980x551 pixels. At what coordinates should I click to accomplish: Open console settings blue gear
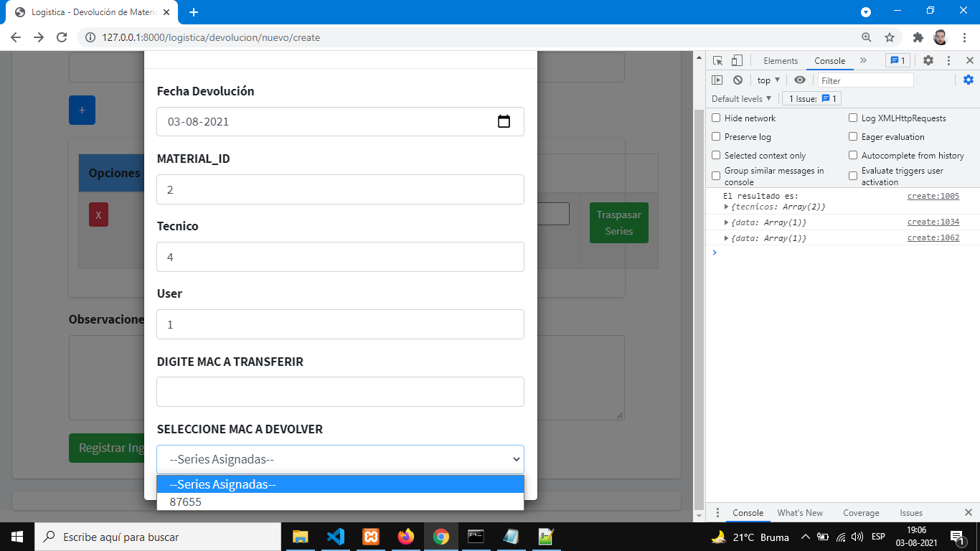969,80
